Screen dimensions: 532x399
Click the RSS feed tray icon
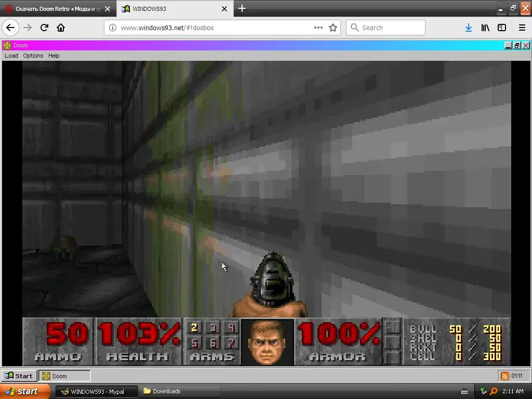(x=505, y=376)
